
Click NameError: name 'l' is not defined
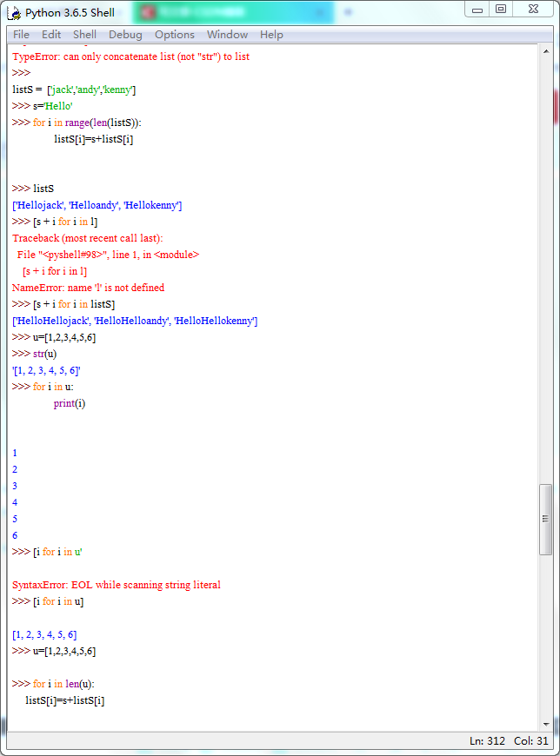(89, 288)
